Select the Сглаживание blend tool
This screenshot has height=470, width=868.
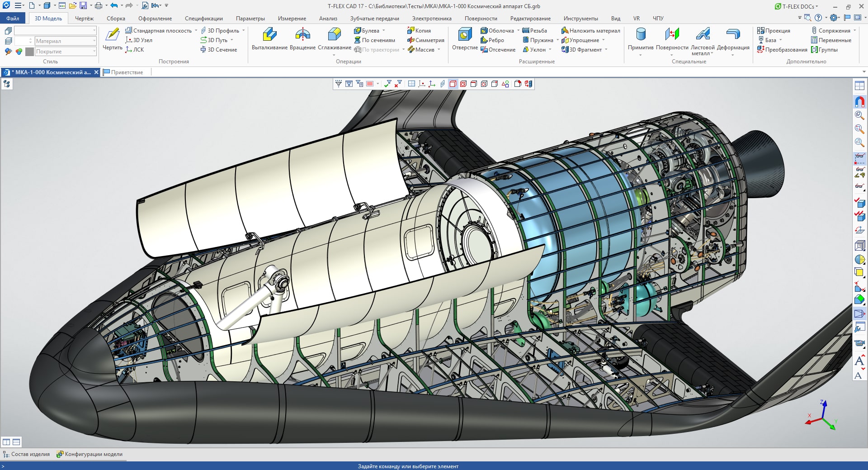coord(334,35)
